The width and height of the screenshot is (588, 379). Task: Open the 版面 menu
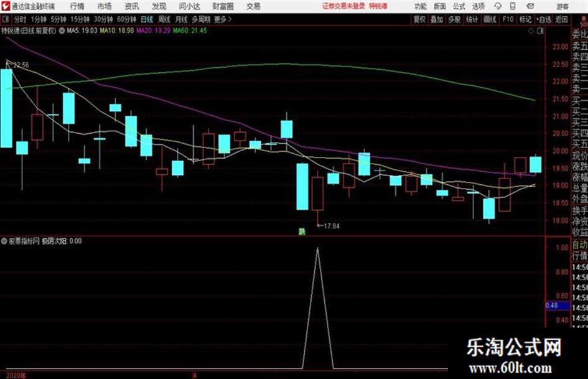(x=439, y=6)
